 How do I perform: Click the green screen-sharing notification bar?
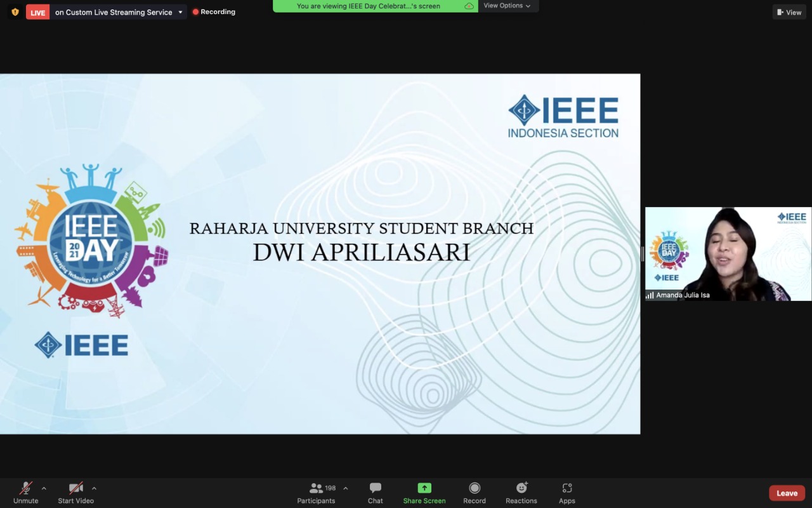click(375, 6)
